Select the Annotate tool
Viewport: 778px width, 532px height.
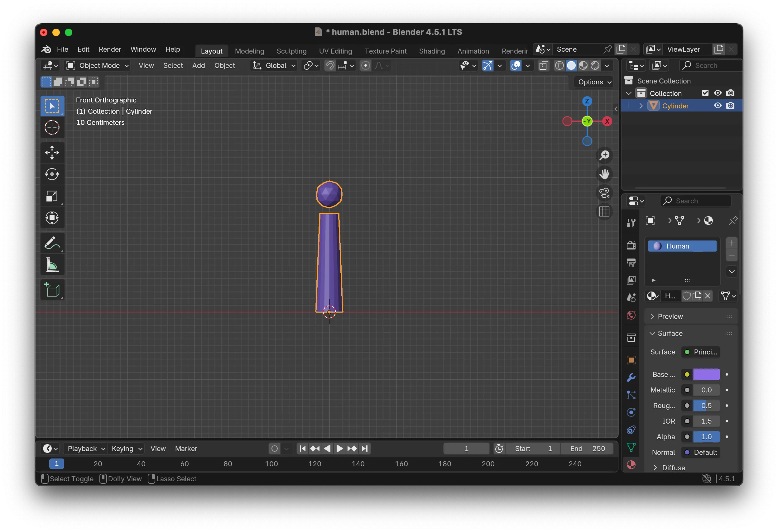point(52,243)
